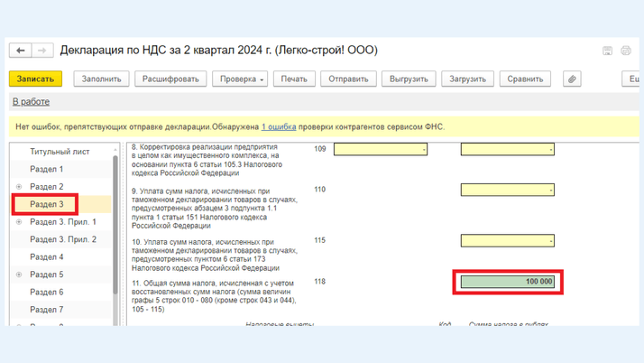Select Раздел 3 in the section list
The image size is (644, 363).
pyautogui.click(x=46, y=204)
